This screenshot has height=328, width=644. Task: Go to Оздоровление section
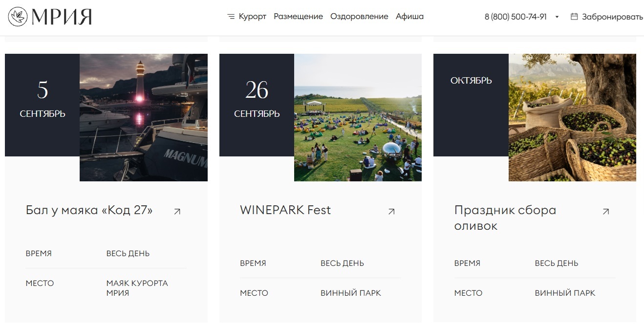[x=359, y=17]
